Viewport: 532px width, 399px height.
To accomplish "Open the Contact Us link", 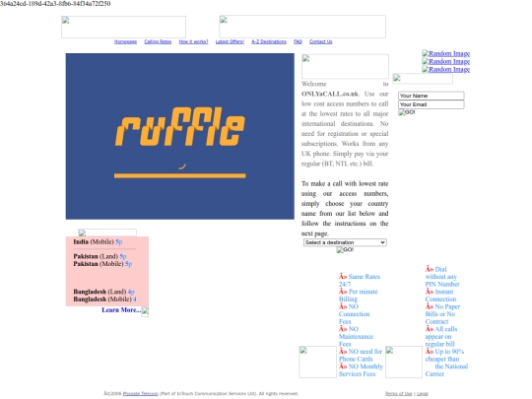I will [x=320, y=41].
